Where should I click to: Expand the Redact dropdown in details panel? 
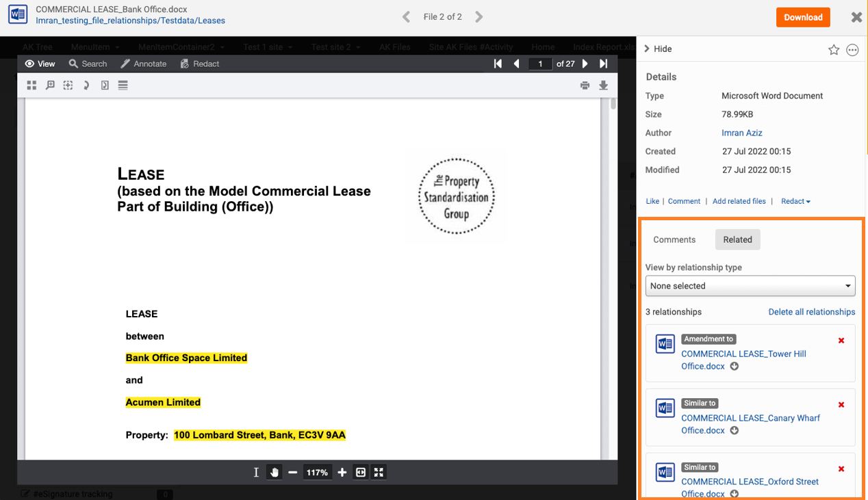[x=795, y=201]
